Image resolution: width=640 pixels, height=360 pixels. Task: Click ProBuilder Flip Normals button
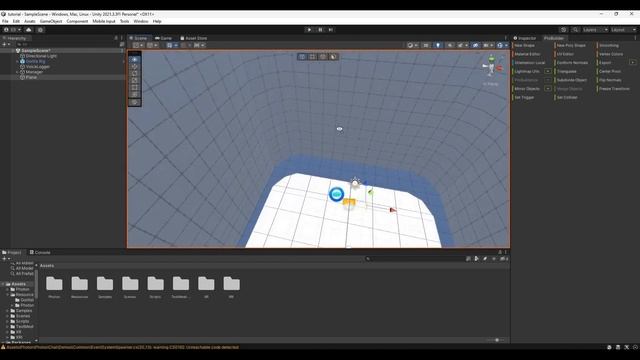(x=610, y=80)
